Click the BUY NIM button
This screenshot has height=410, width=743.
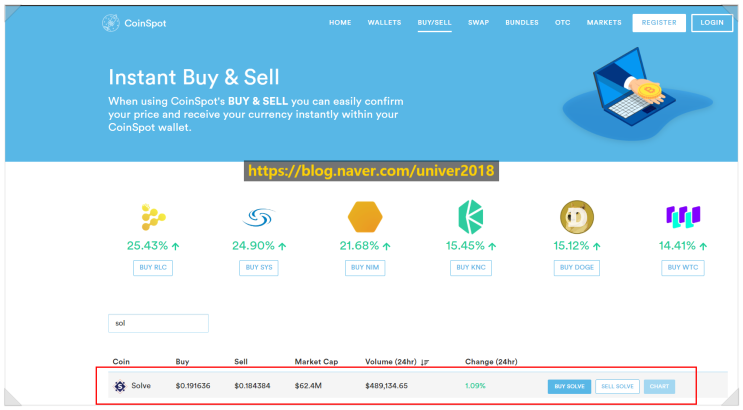[365, 267]
